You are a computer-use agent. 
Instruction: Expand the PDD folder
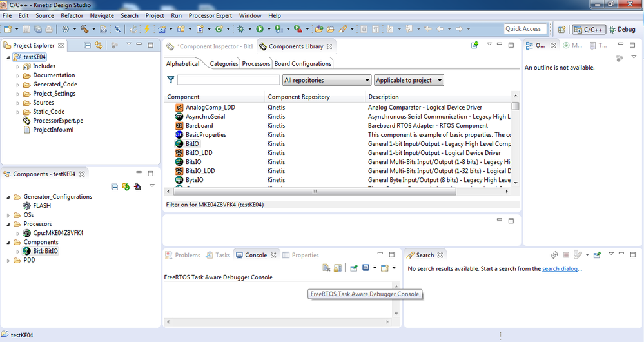tap(8, 260)
